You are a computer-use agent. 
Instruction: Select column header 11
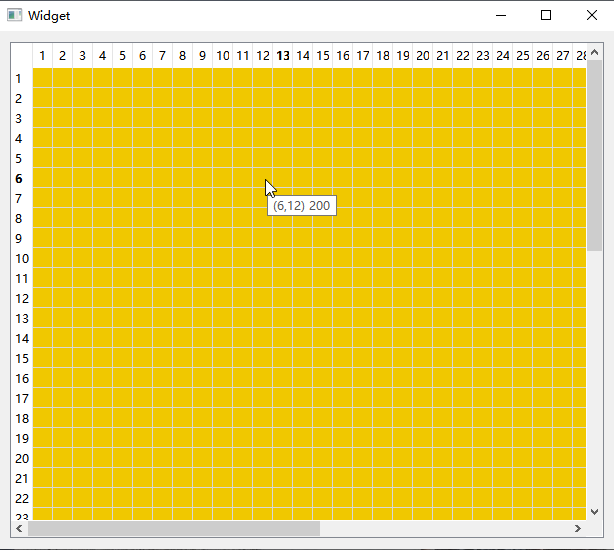[242, 56]
